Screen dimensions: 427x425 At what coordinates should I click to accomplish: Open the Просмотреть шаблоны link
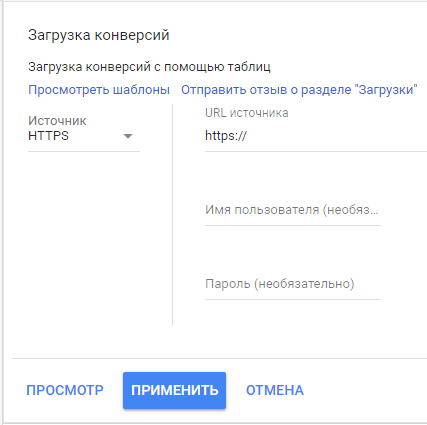tap(99, 90)
